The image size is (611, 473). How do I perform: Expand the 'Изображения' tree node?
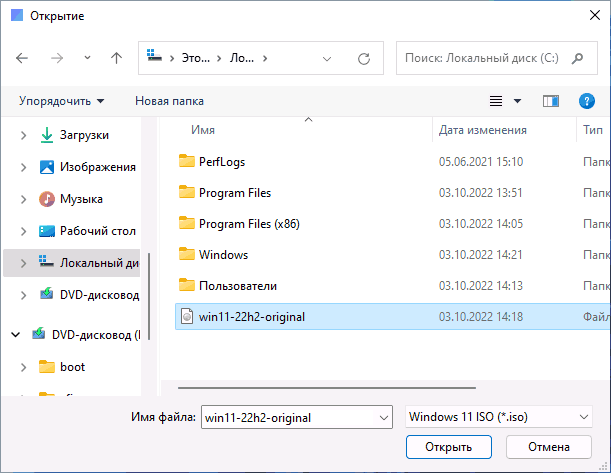click(23, 167)
